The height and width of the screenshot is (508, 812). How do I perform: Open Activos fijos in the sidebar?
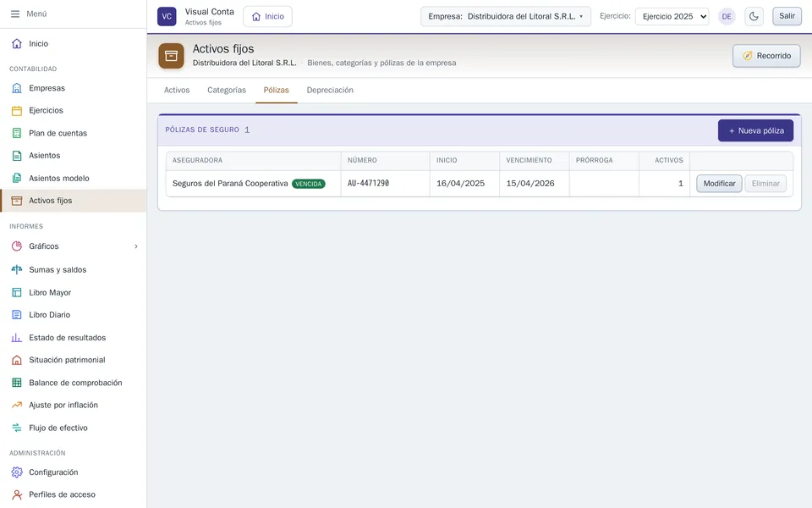(x=74, y=201)
